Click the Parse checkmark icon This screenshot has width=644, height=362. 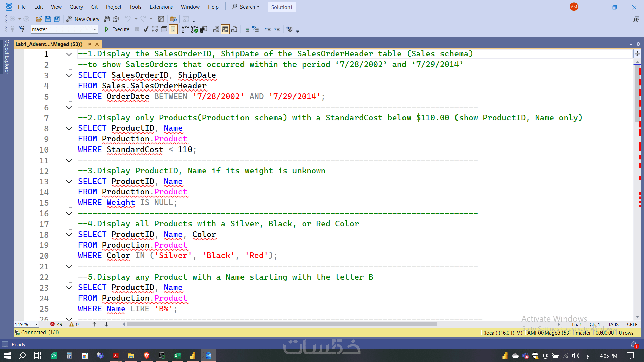click(146, 29)
